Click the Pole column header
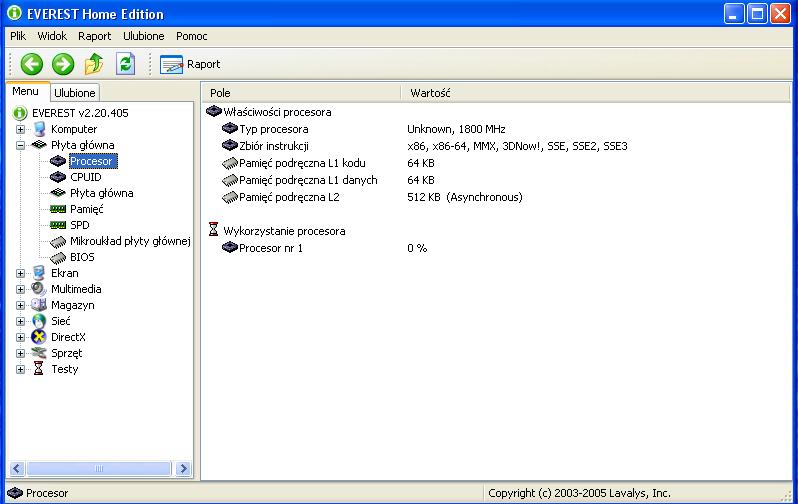Viewport: 798px width, 504px height. click(301, 93)
